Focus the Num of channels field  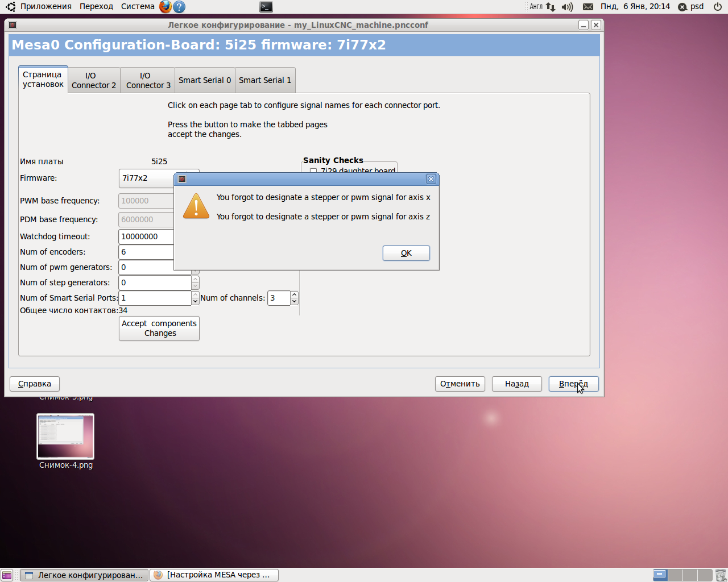279,298
